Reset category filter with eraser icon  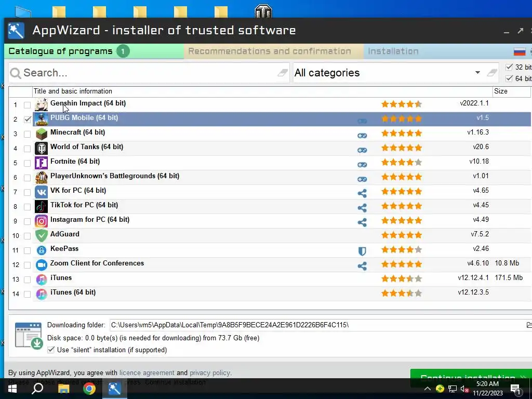coord(491,72)
